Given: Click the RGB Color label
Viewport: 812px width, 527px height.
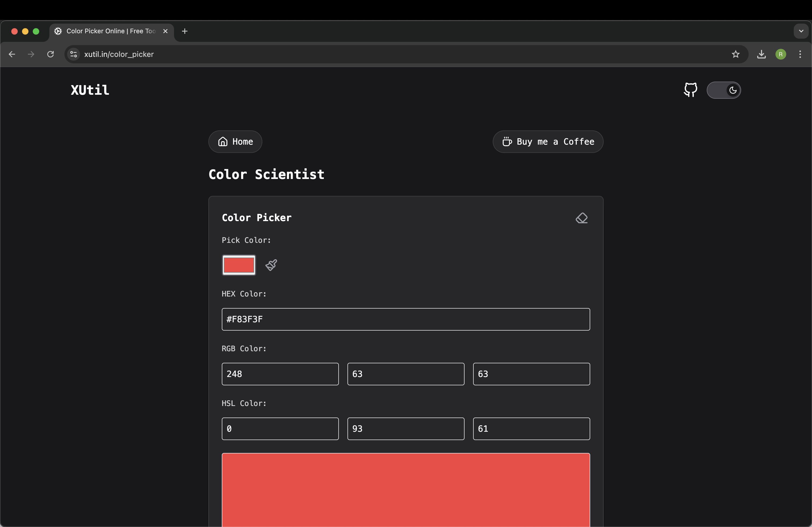Looking at the screenshot, I should pyautogui.click(x=244, y=349).
